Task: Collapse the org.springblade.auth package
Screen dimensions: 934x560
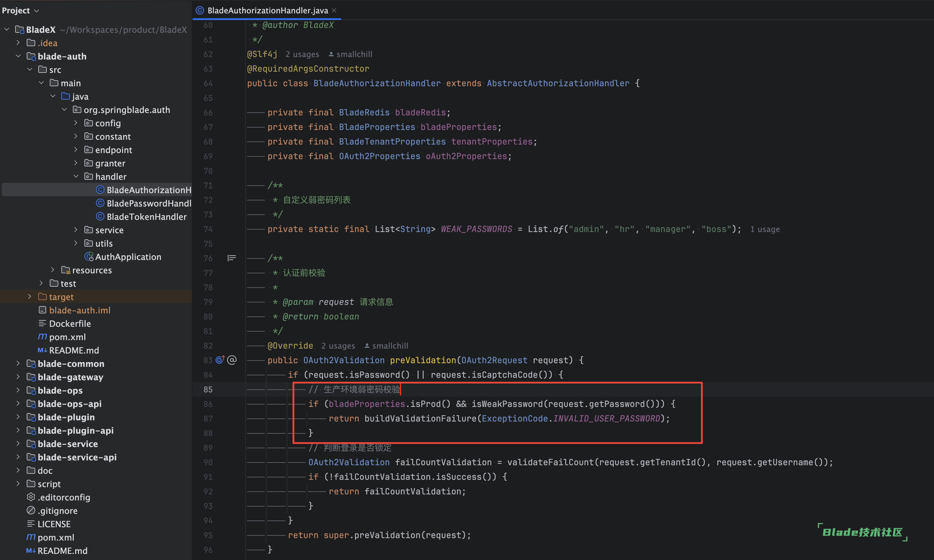Action: (x=64, y=109)
